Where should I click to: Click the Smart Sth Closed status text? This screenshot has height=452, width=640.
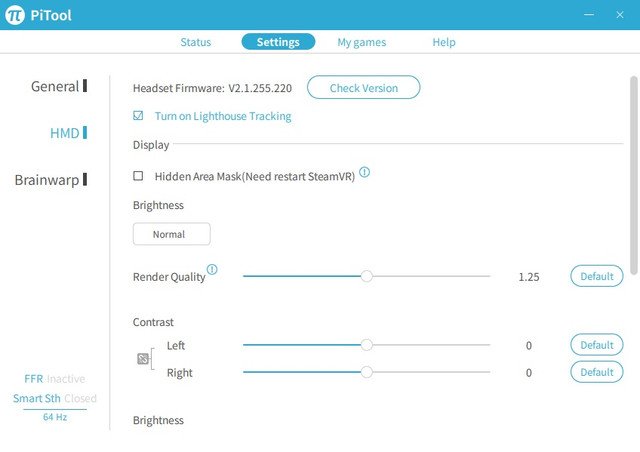coord(55,398)
